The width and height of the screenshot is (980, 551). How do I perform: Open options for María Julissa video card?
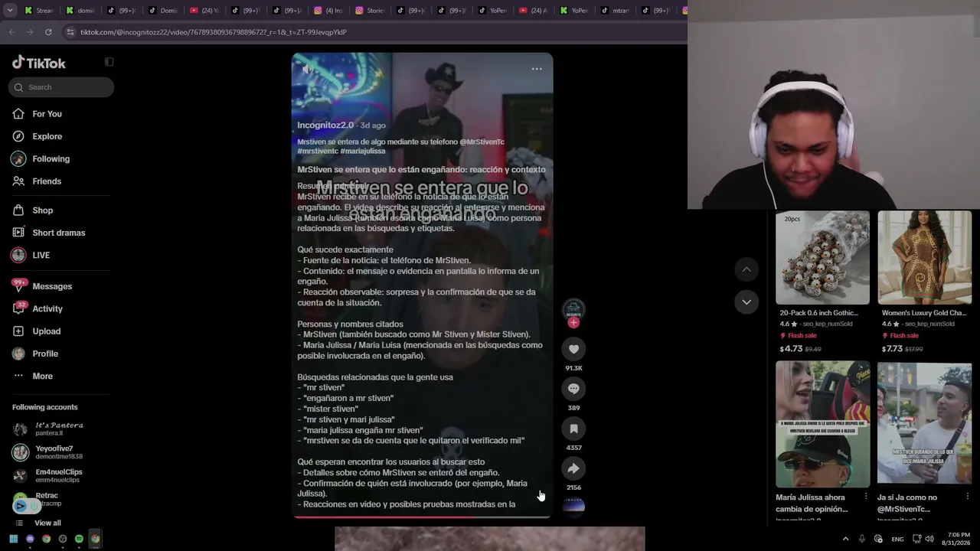(866, 497)
